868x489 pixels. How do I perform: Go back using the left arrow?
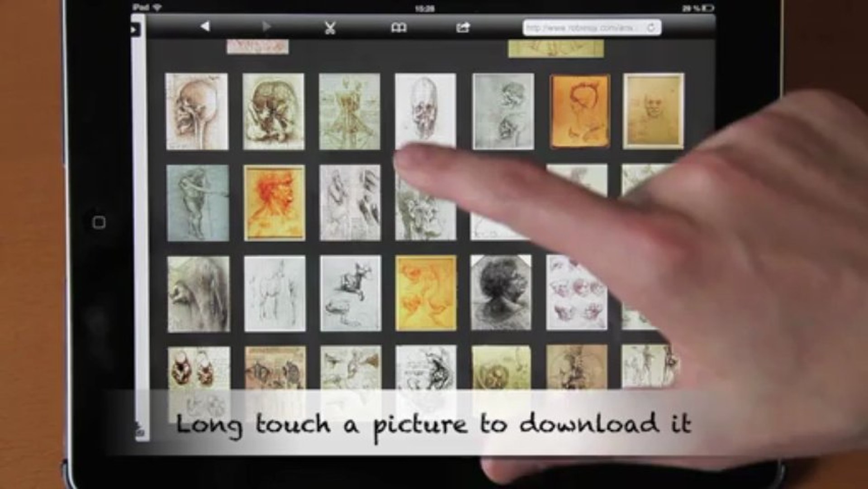tap(205, 27)
